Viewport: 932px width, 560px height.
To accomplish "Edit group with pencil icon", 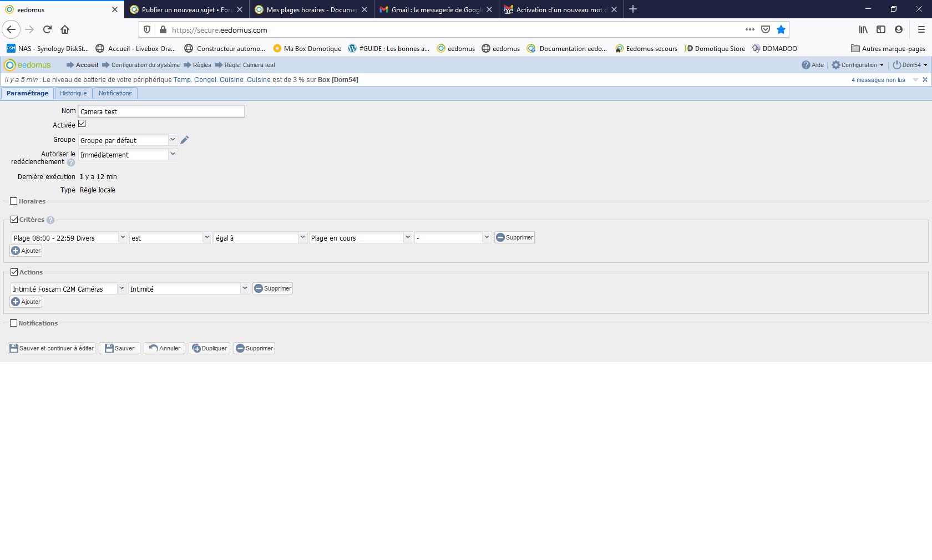I will tap(185, 140).
